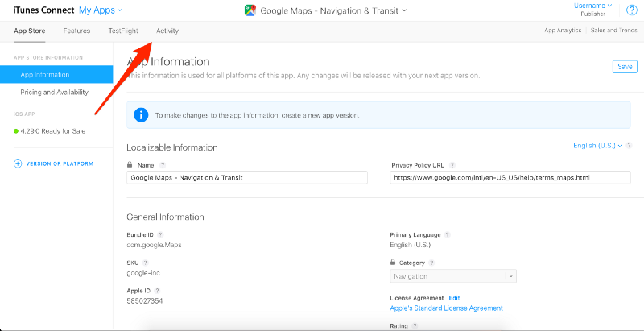This screenshot has width=644, height=331.
Task: Click help icon next to Bundle ID
Action: tap(159, 234)
